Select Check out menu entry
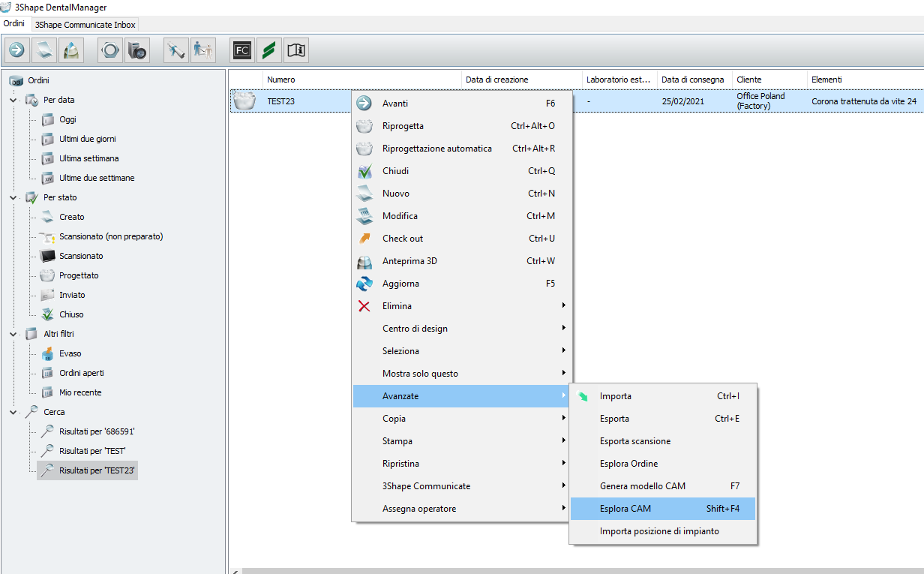 462,239
